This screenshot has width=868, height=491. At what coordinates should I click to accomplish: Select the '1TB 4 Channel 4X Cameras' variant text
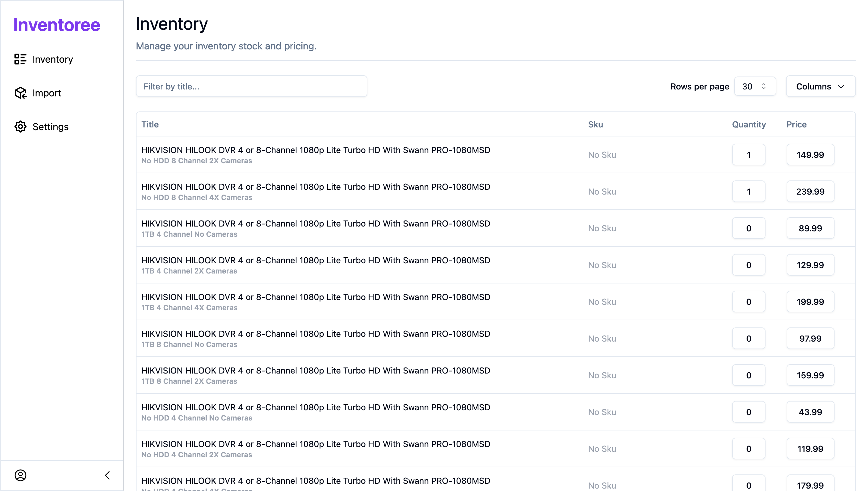click(189, 308)
